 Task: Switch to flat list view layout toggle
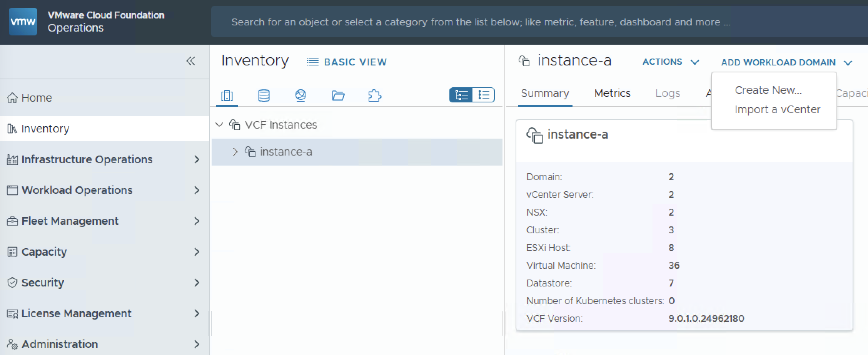click(x=484, y=95)
